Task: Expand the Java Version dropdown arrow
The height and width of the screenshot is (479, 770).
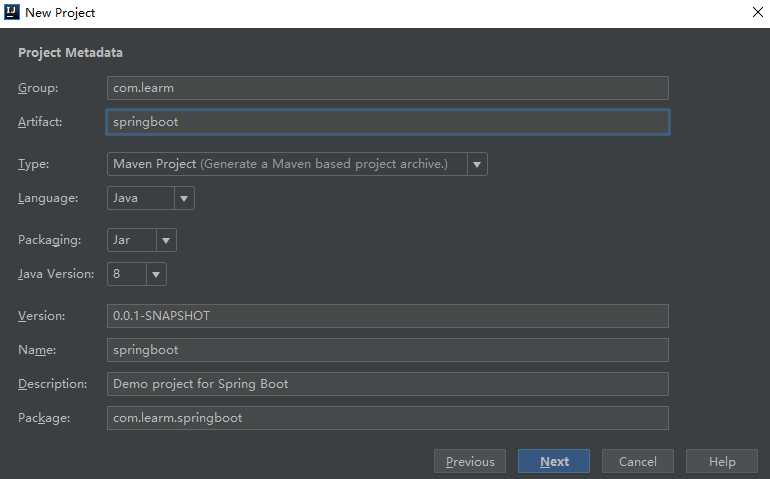Action: coord(156,274)
